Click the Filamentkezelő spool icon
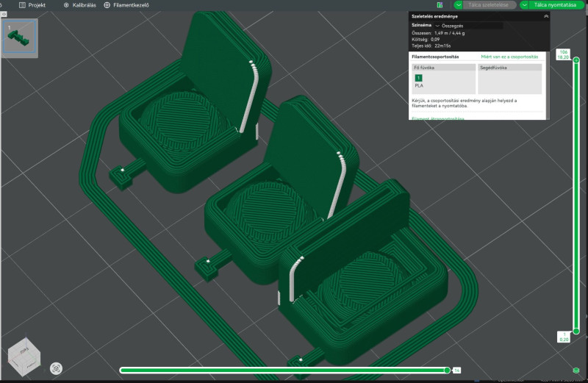Image resolution: width=588 pixels, height=383 pixels. point(107,5)
